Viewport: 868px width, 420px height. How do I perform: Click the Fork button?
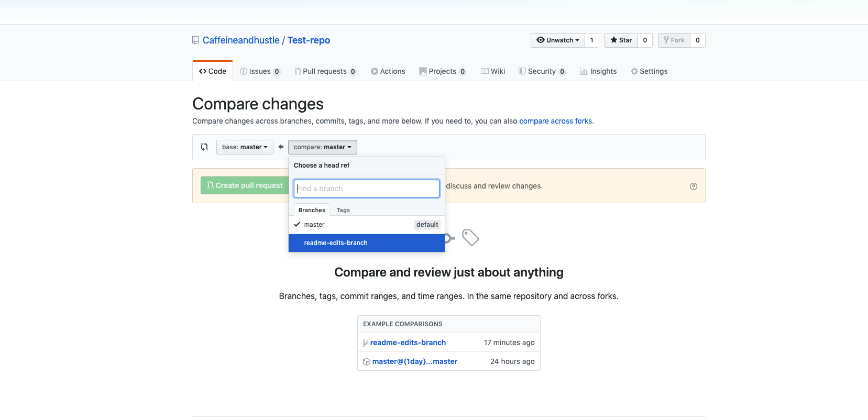pos(674,40)
